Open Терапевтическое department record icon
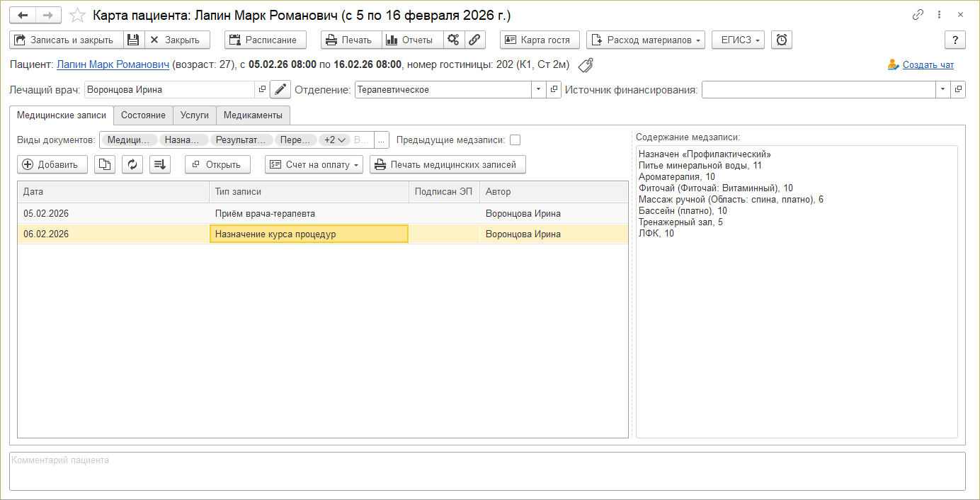Image resolution: width=980 pixels, height=500 pixels. click(554, 90)
